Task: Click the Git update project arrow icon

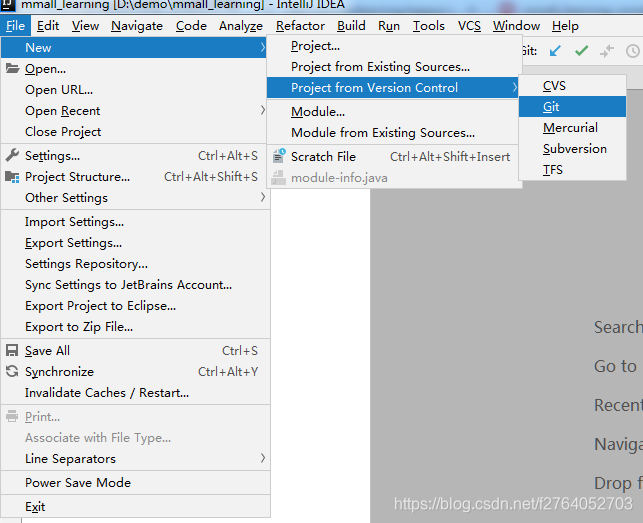Action: tap(555, 51)
